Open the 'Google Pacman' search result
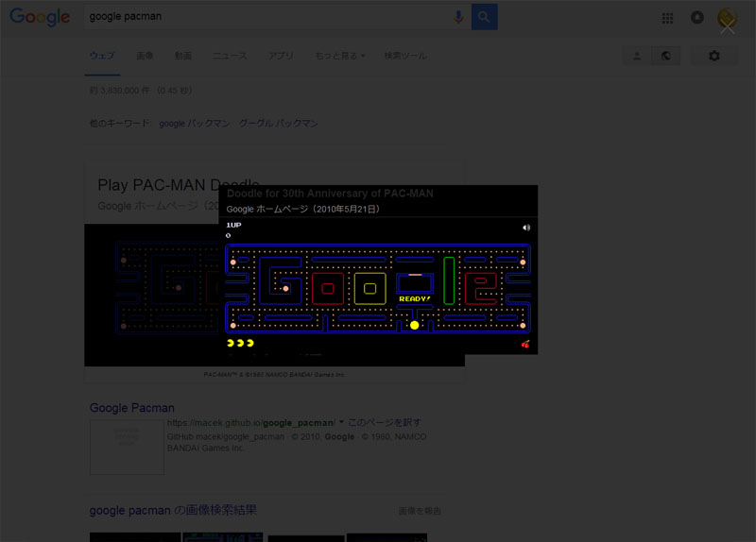Viewport: 756px width, 542px height. pyautogui.click(x=132, y=408)
